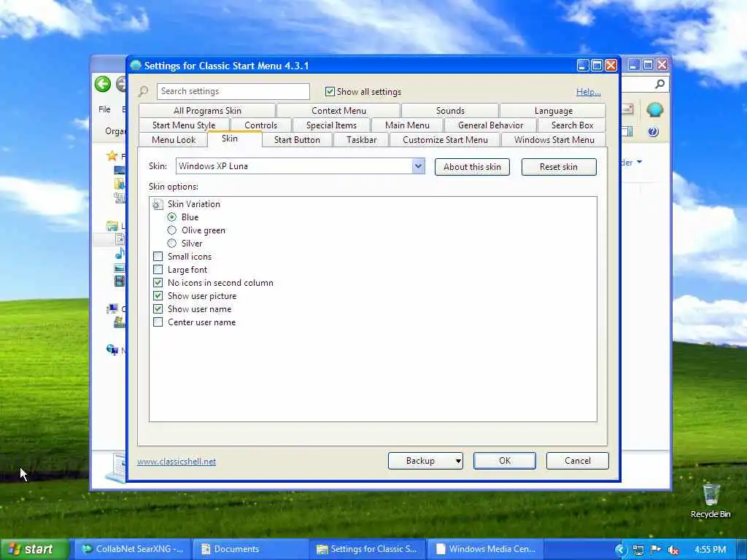This screenshot has width=747, height=560.
Task: Uncheck No icons in second column
Action: pyautogui.click(x=158, y=283)
